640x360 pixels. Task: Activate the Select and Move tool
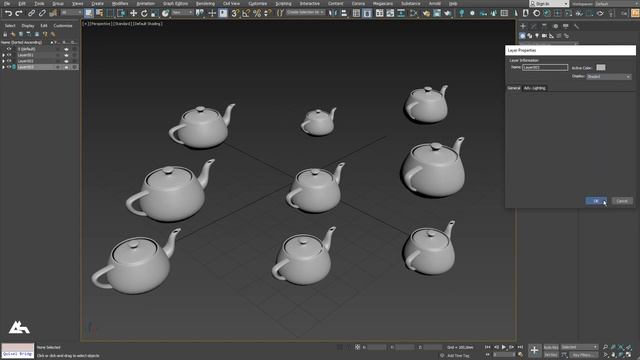pos(133,13)
